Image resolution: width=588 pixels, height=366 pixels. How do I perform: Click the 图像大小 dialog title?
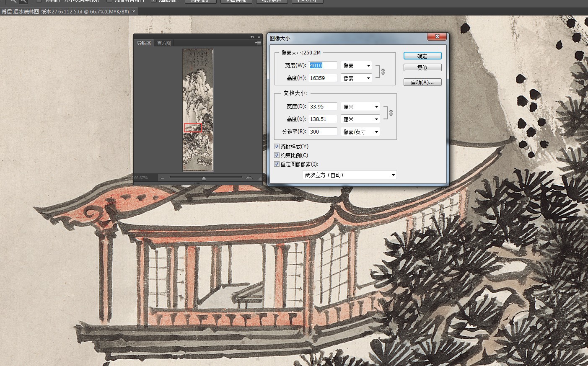[280, 38]
